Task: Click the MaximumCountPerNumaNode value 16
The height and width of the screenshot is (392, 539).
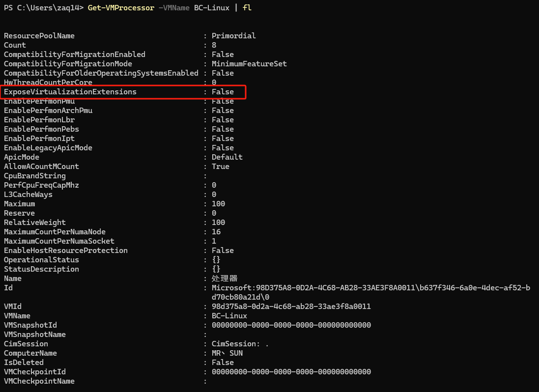Action: (x=216, y=232)
